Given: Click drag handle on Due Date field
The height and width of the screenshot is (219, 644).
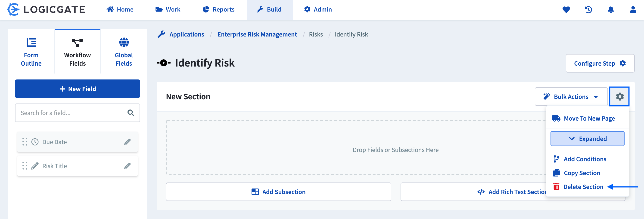Looking at the screenshot, I should [25, 142].
